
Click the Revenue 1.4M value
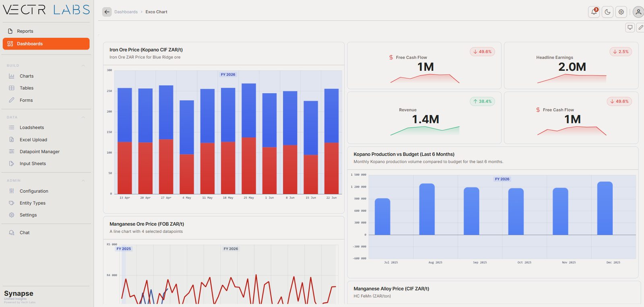click(x=425, y=120)
